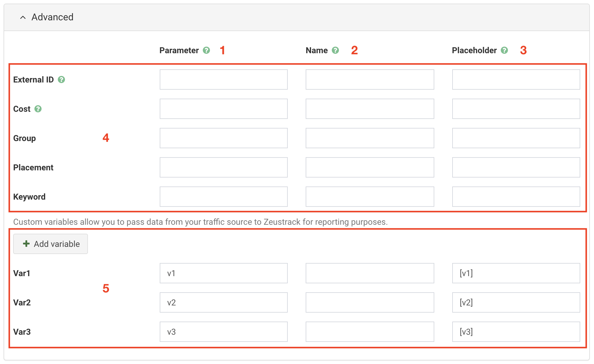Focus the Placement parameter input field
The height and width of the screenshot is (364, 594).
[x=223, y=167]
